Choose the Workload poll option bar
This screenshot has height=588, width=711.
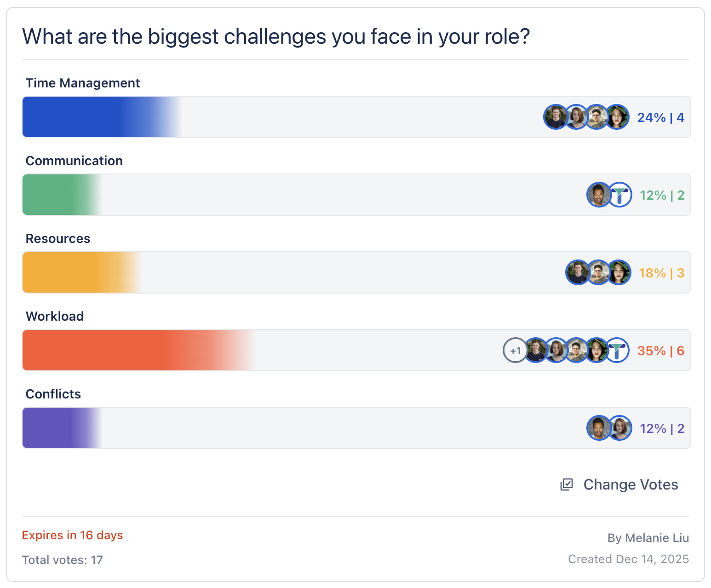tap(322, 351)
